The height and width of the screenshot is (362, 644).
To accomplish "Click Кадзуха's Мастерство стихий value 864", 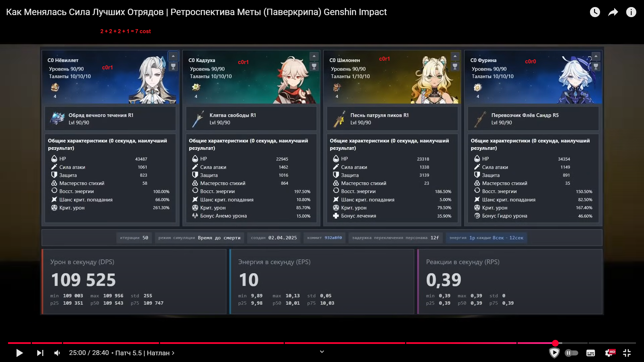I will (284, 183).
